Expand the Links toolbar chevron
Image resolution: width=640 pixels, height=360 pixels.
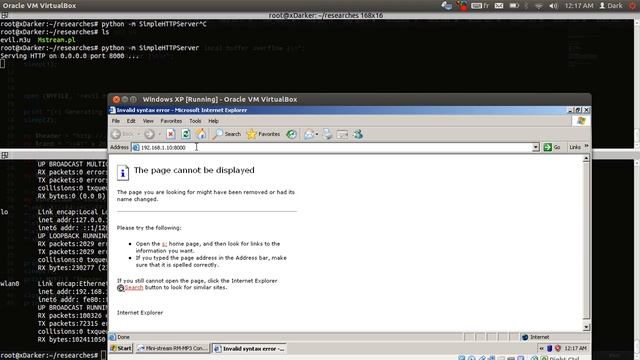point(587,147)
